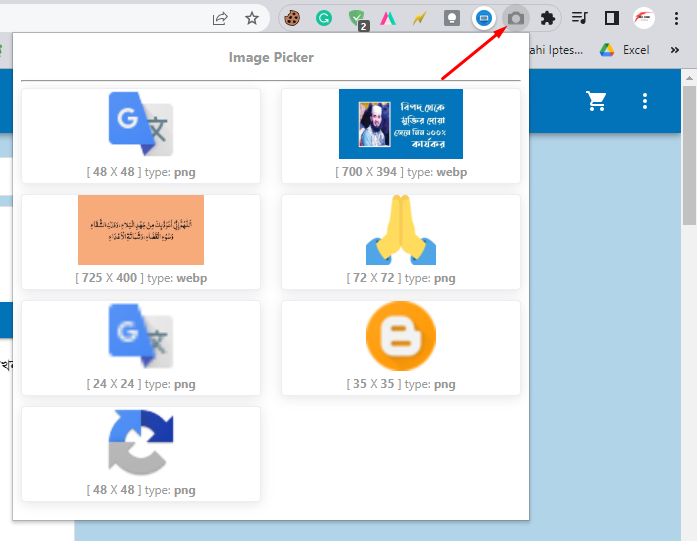Click the '[ 72 X 72 ] type: png' label
697x541 pixels.
tap(401, 278)
